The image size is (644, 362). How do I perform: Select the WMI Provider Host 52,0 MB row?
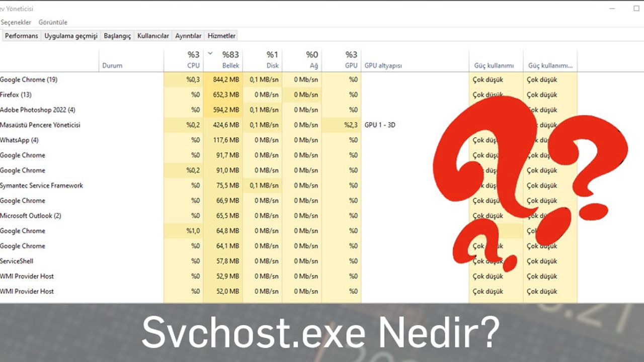(x=289, y=291)
